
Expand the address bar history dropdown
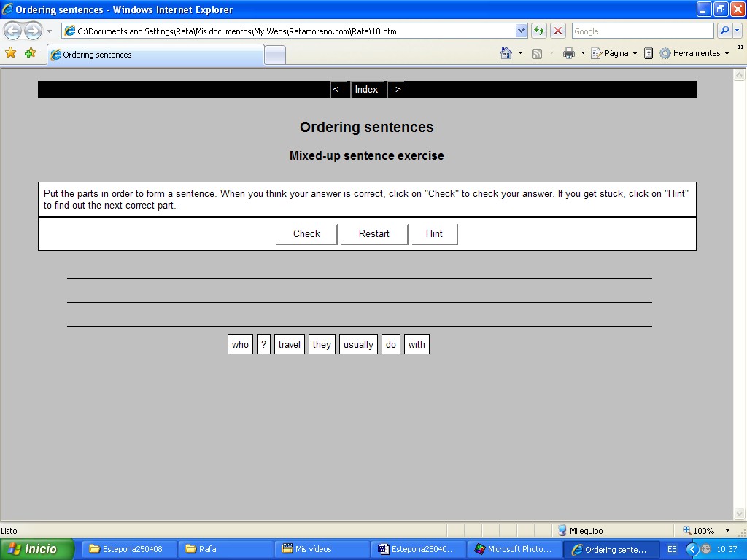521,31
